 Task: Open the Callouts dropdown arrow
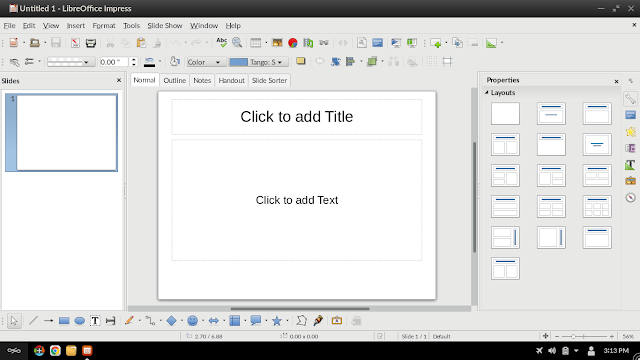point(266,321)
